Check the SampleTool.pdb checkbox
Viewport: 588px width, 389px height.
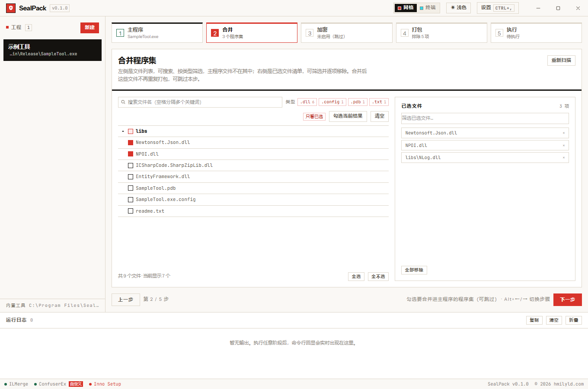(x=131, y=188)
